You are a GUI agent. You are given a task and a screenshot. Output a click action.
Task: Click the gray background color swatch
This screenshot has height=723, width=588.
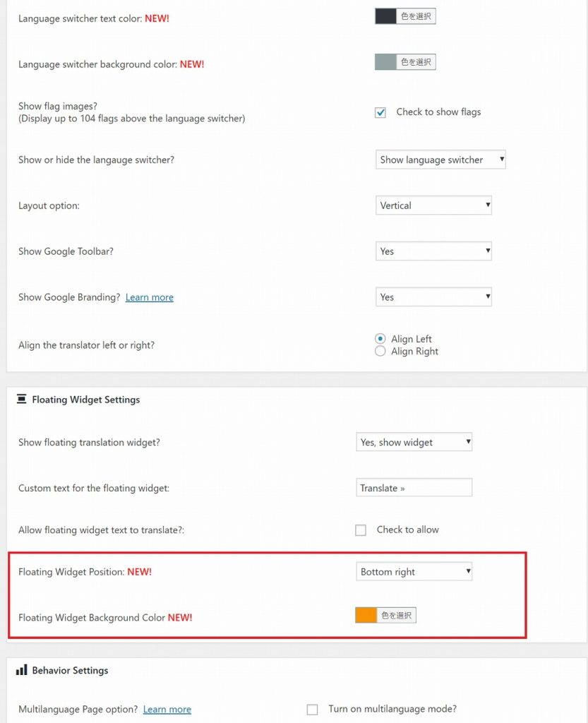click(385, 62)
